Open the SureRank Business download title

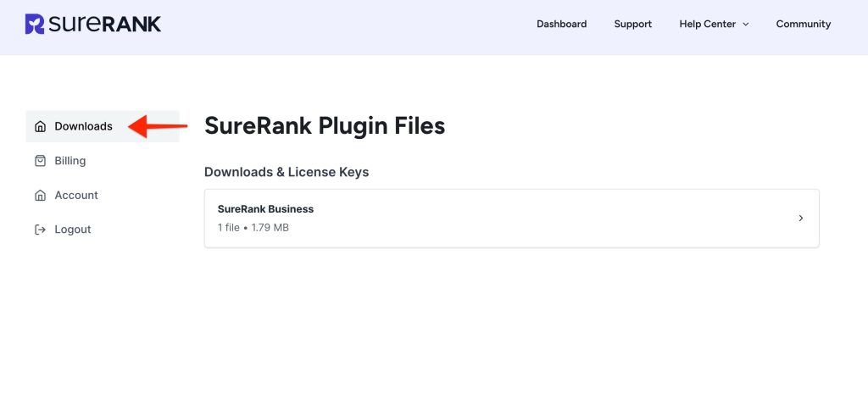[265, 209]
